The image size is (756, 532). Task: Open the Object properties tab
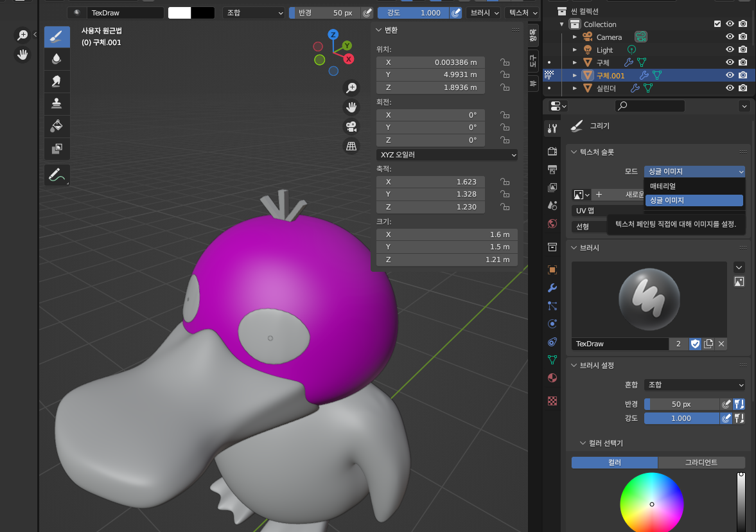pos(552,270)
